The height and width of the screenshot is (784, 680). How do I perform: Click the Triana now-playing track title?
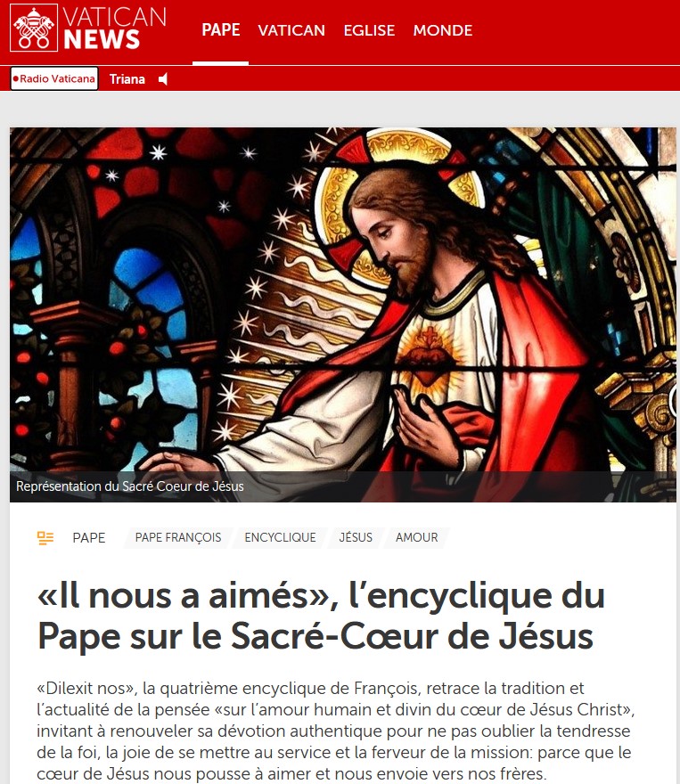click(127, 79)
